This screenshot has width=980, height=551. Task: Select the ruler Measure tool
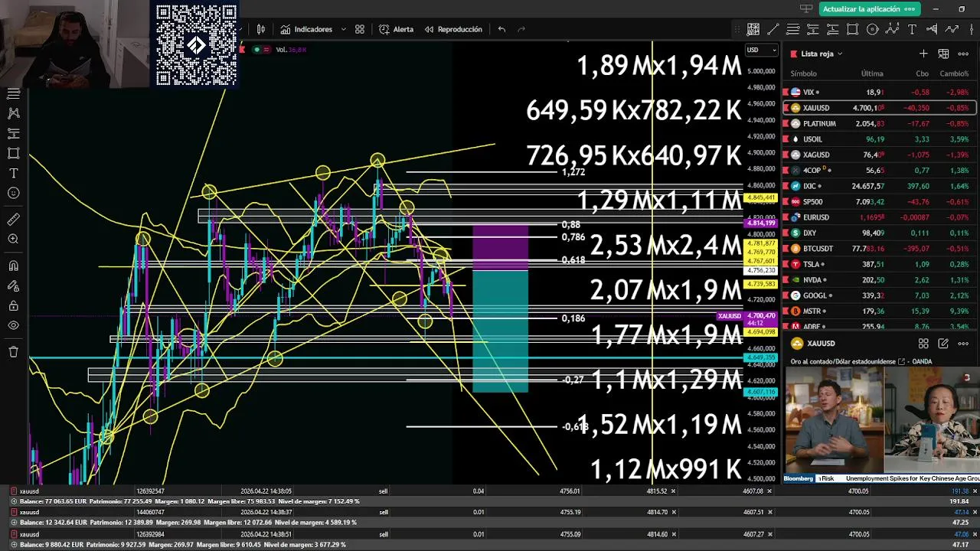(13, 220)
